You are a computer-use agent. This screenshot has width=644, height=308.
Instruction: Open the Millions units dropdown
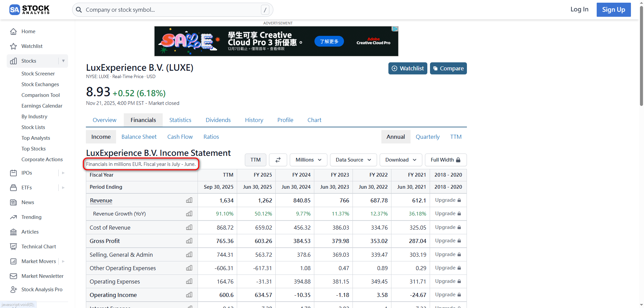[x=308, y=160]
